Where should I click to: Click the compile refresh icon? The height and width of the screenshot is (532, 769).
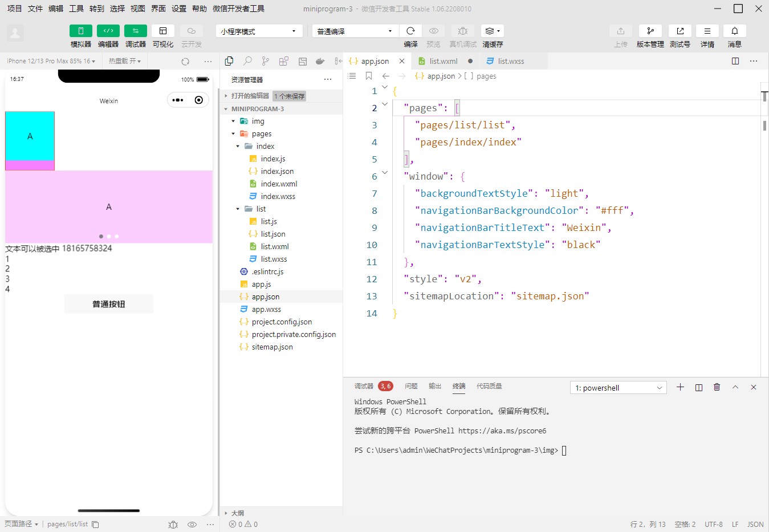click(x=410, y=31)
